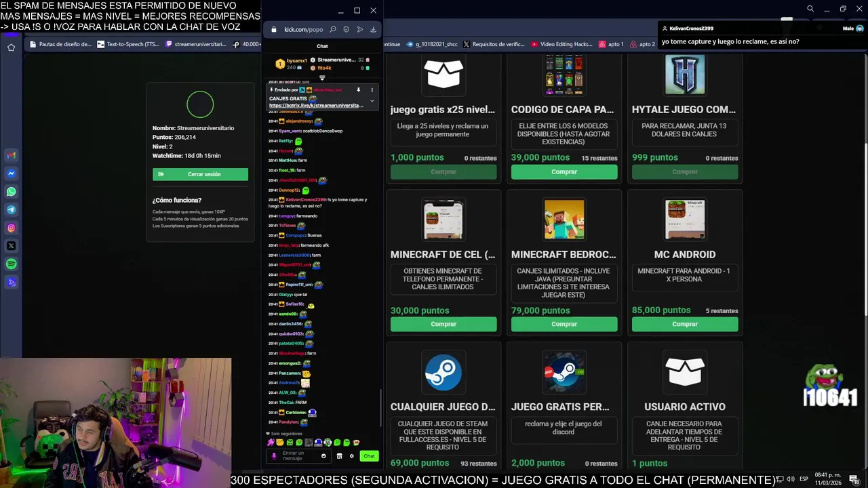The height and width of the screenshot is (488, 868).
Task: Open 'Video Editing Hacks...' bookmark
Action: [x=561, y=44]
